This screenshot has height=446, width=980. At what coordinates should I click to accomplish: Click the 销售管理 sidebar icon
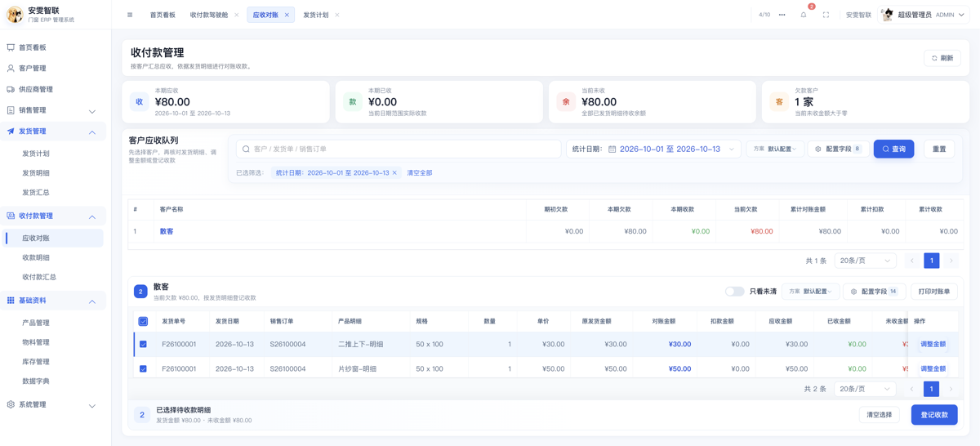click(11, 110)
